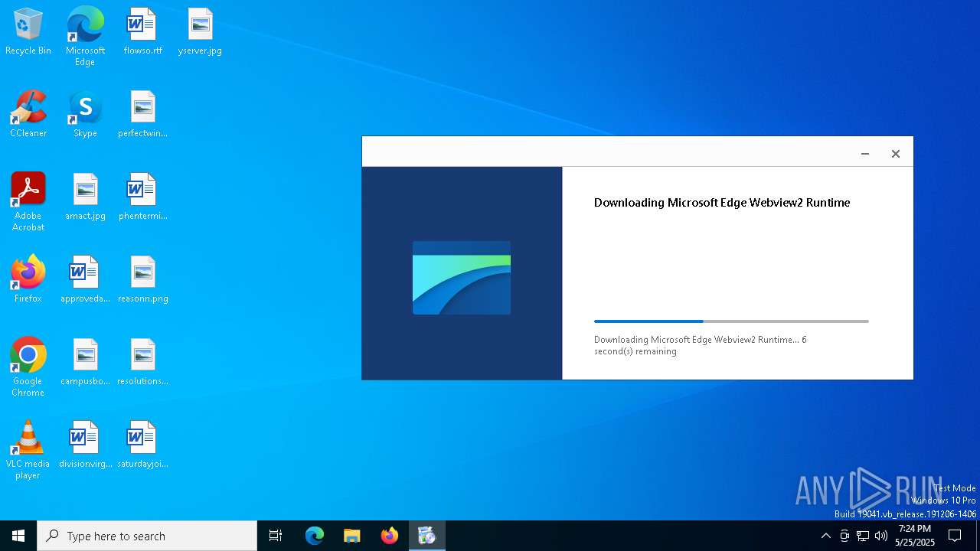Select the perfectwin... image file icon
This screenshot has width=980, height=551.
(142, 115)
